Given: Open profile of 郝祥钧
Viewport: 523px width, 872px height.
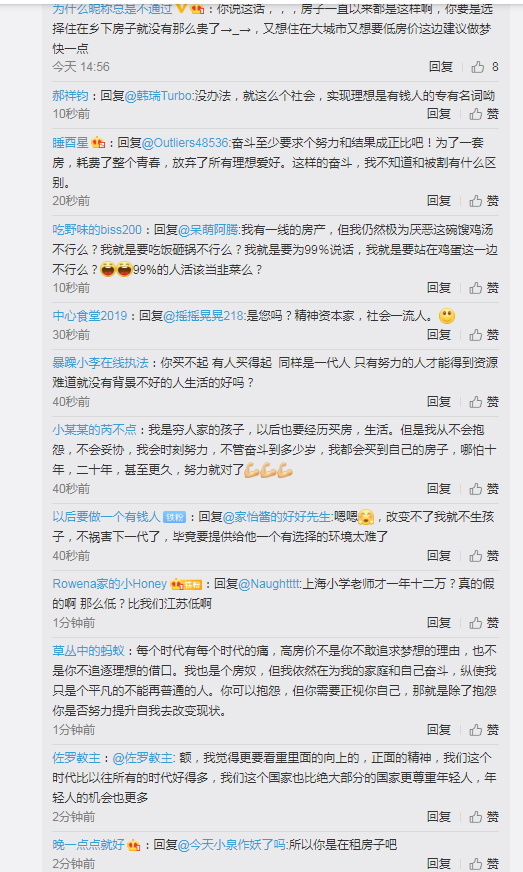Looking at the screenshot, I should (x=70, y=96).
